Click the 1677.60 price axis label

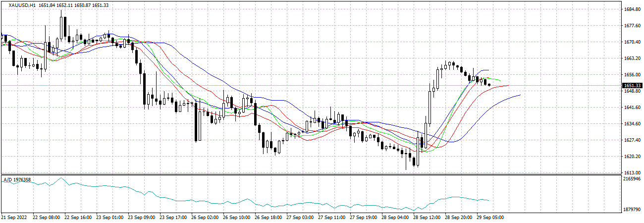tap(632, 26)
